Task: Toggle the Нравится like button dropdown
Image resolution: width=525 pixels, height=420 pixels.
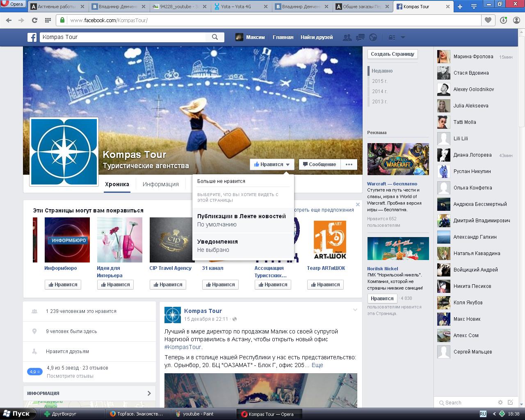Action: point(272,164)
